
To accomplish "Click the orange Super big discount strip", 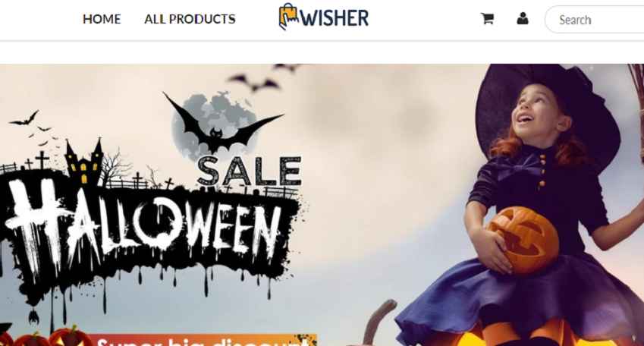I will point(202,340).
